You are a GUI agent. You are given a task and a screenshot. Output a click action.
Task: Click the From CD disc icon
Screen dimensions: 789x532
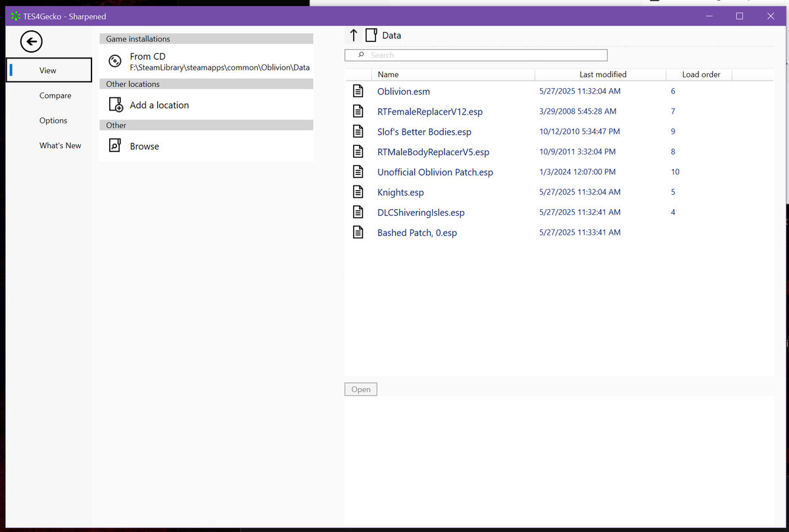click(115, 61)
